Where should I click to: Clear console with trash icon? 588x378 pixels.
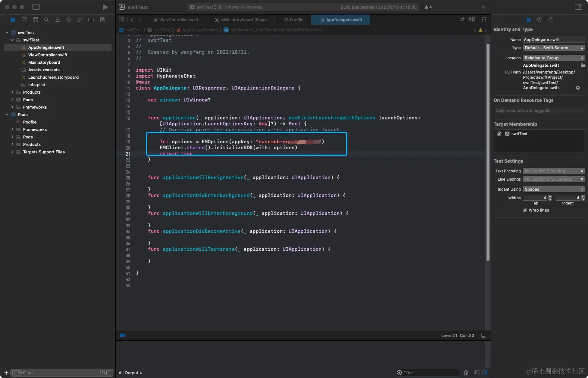[x=466, y=373]
